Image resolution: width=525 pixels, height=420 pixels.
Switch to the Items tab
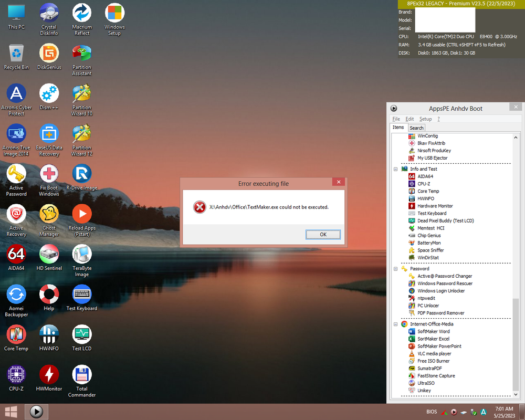tap(398, 127)
